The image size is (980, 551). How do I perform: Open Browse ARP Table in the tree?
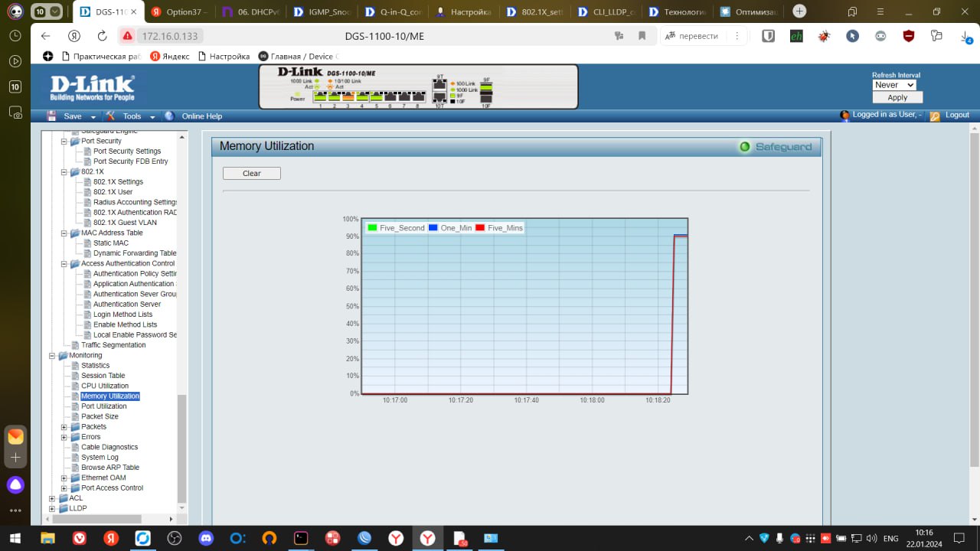(110, 468)
